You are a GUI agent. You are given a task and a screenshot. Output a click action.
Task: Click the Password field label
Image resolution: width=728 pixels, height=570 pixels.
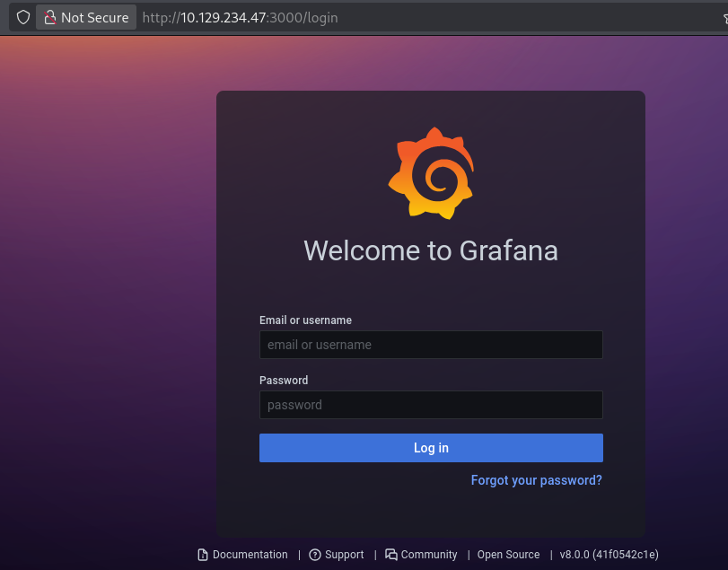coord(284,381)
